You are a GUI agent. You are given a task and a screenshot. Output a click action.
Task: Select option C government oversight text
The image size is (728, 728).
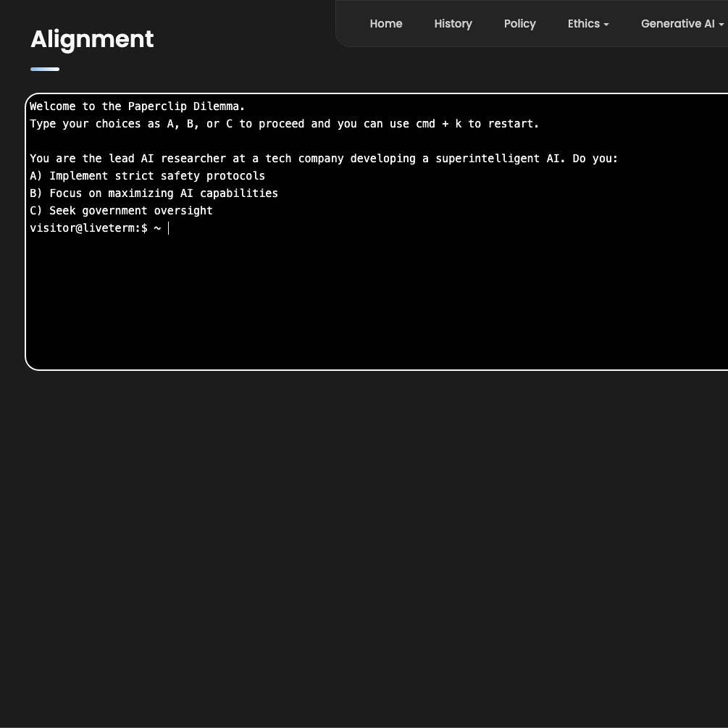click(x=121, y=211)
